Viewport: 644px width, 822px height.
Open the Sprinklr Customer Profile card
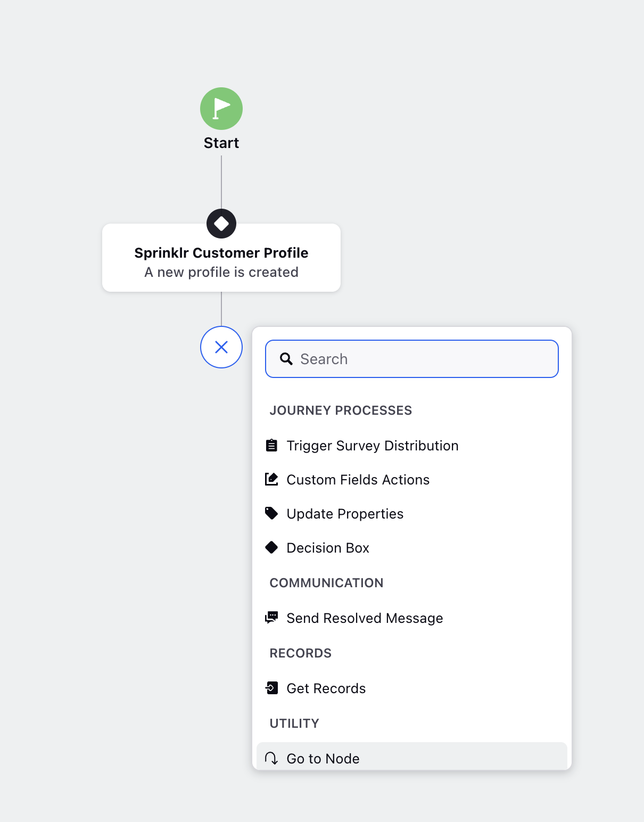221,258
